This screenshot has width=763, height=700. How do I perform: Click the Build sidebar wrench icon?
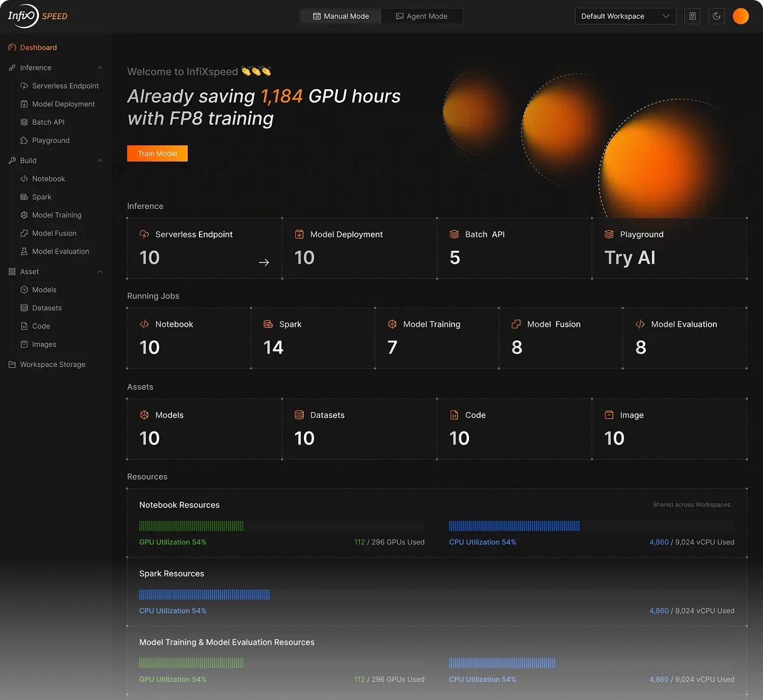pyautogui.click(x=12, y=160)
